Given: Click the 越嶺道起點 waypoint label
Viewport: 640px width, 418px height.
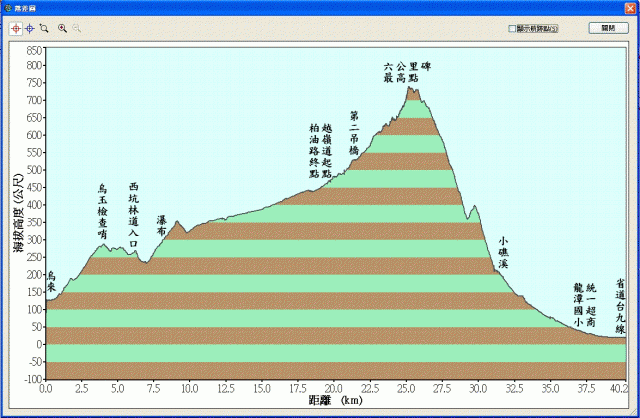Looking at the screenshot, I should pos(327,151).
